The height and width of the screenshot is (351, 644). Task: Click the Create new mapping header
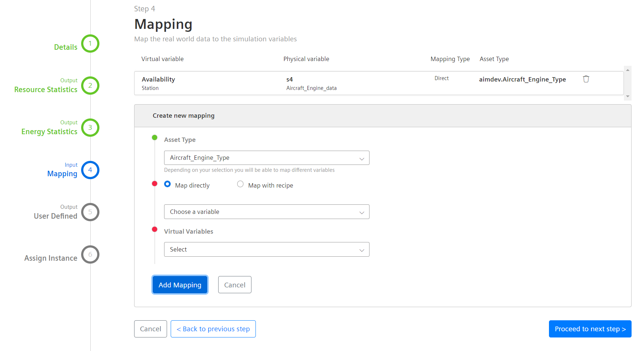point(383,116)
